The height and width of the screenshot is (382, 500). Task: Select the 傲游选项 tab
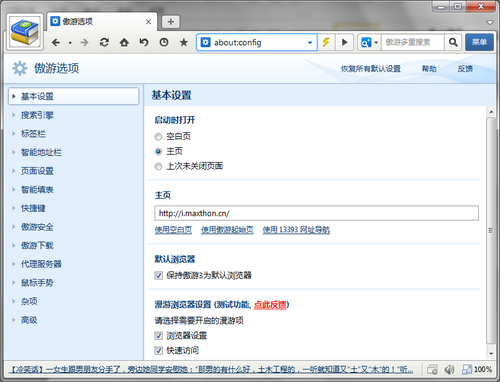(102, 22)
